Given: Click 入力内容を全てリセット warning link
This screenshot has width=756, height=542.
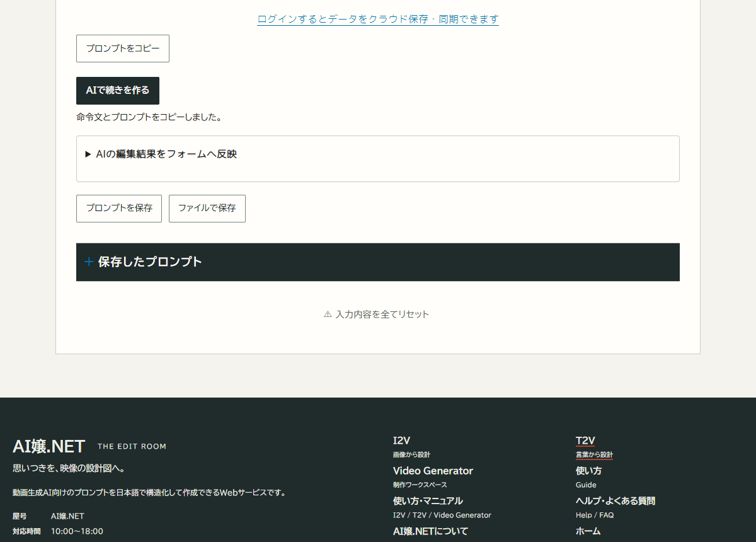Looking at the screenshot, I should pos(376,314).
